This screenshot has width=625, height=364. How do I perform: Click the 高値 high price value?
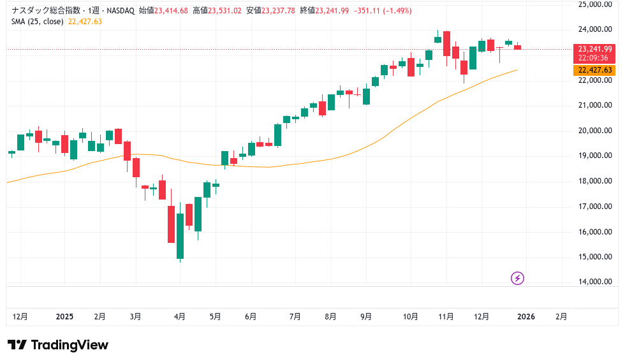click(x=228, y=11)
